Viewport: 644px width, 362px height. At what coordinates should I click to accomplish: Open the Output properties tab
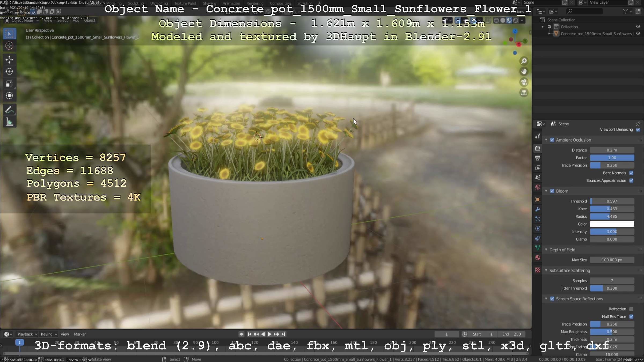[x=538, y=158]
